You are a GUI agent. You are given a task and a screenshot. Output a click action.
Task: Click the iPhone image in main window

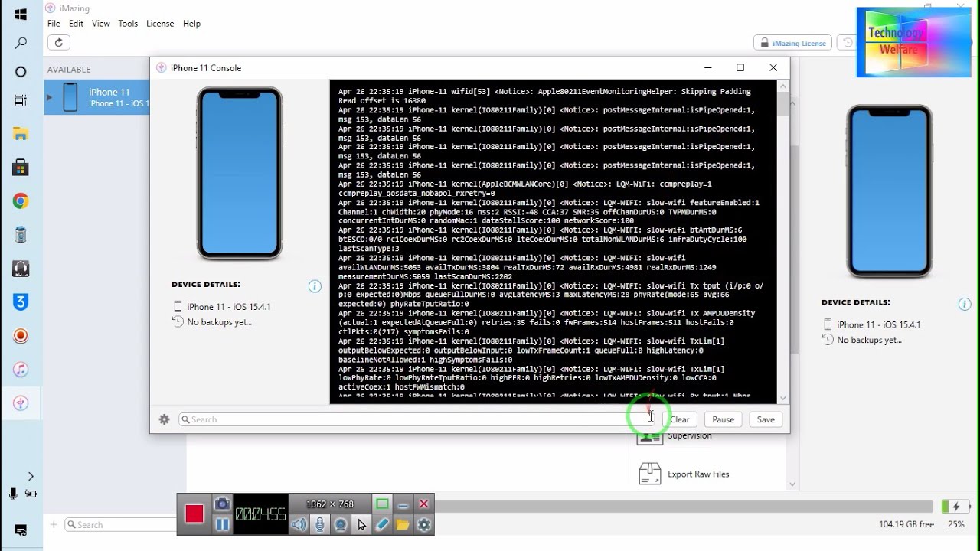pyautogui.click(x=890, y=191)
